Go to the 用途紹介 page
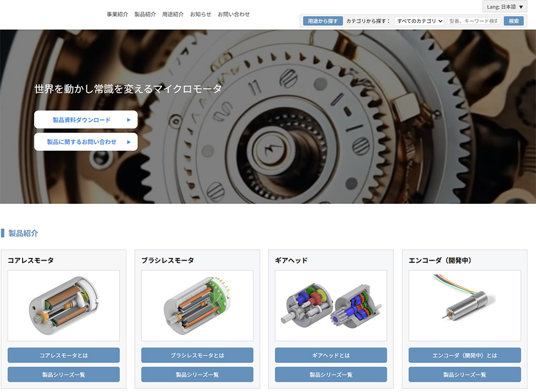 click(x=173, y=14)
